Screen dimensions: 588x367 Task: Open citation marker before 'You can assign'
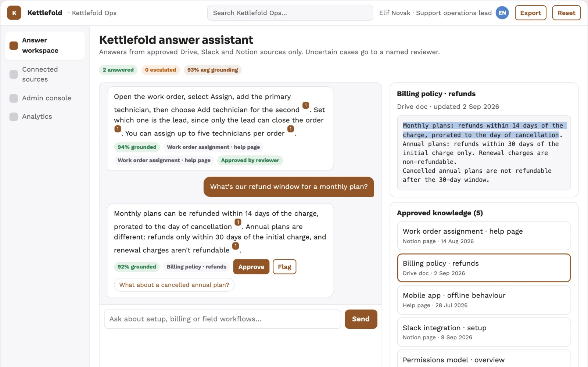(118, 129)
